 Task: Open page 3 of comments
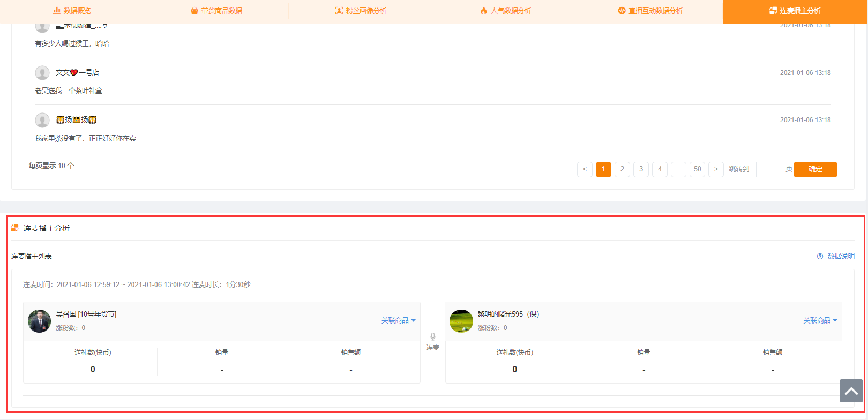[641, 169]
